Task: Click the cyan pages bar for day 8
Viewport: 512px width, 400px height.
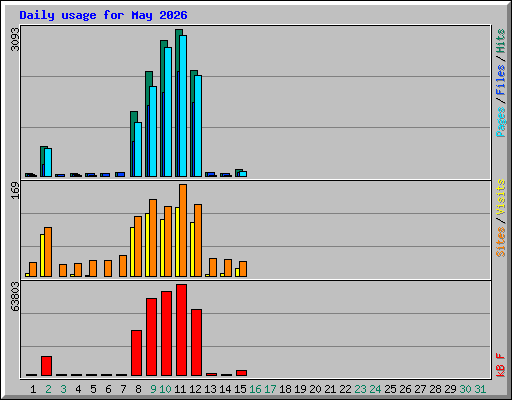Action: 138,150
